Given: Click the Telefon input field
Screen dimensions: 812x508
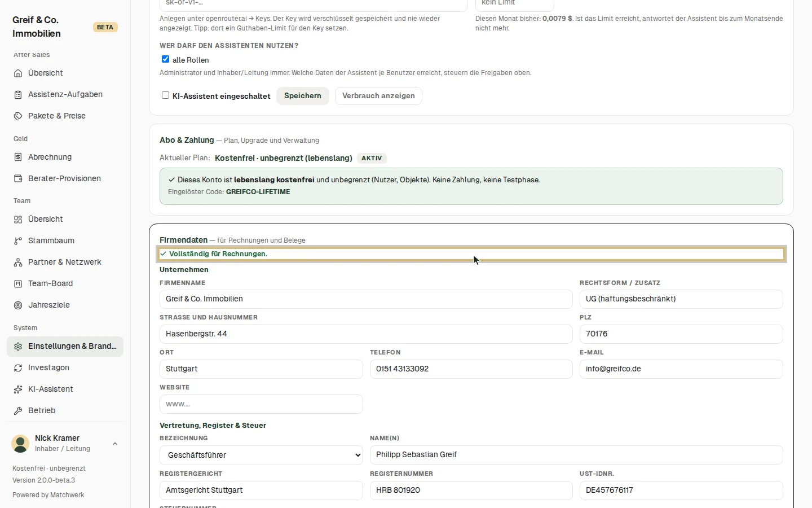Looking at the screenshot, I should (x=471, y=369).
